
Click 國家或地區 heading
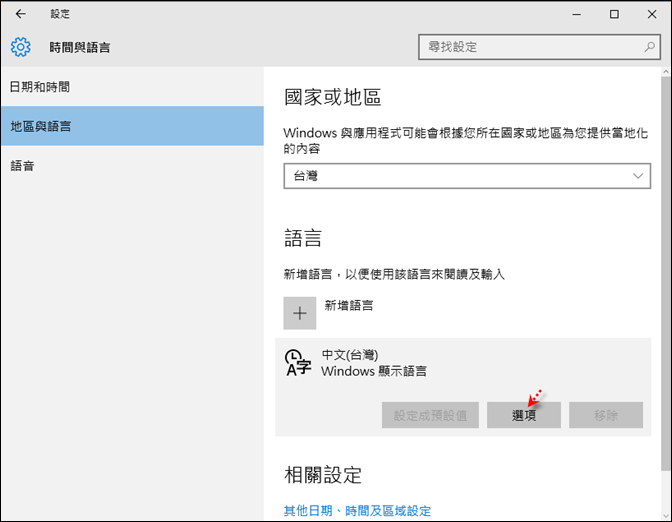pos(333,97)
